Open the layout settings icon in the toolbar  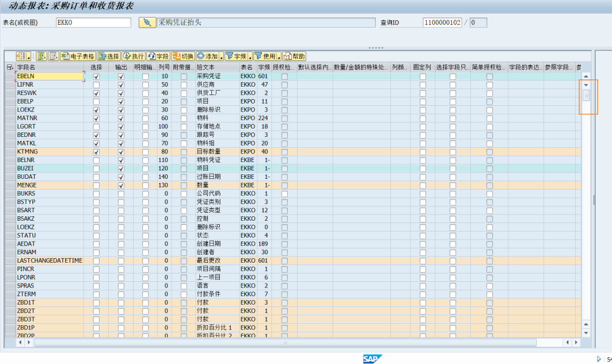coord(22,56)
